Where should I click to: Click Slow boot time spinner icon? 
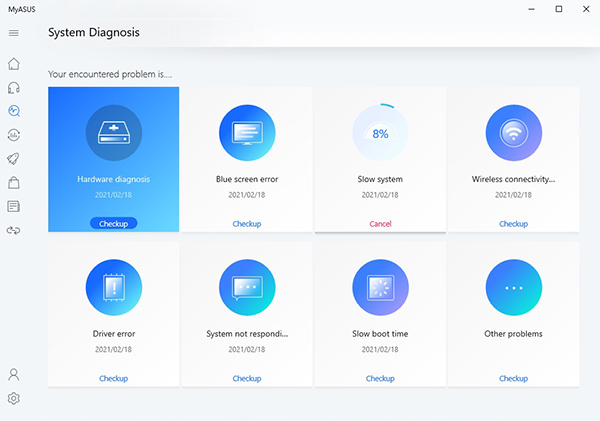pos(380,287)
